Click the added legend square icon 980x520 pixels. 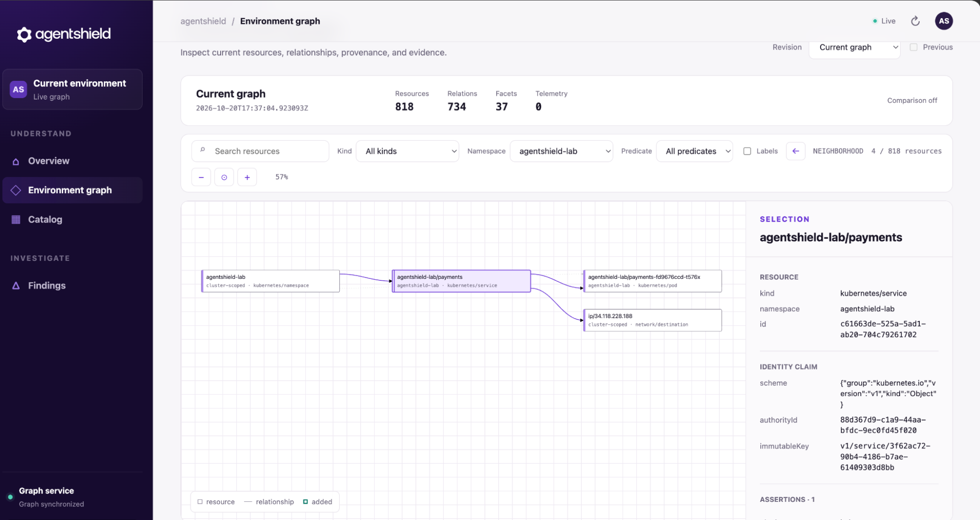(x=305, y=501)
